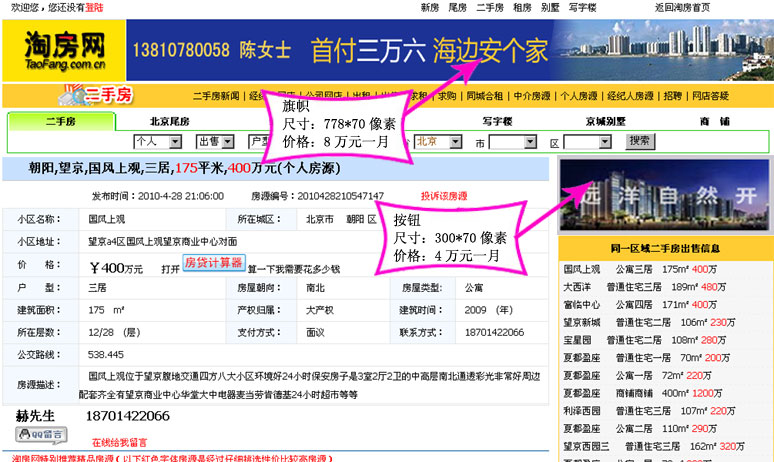
Task: Open the 出售 listing type dropdown
Action: tap(215, 141)
